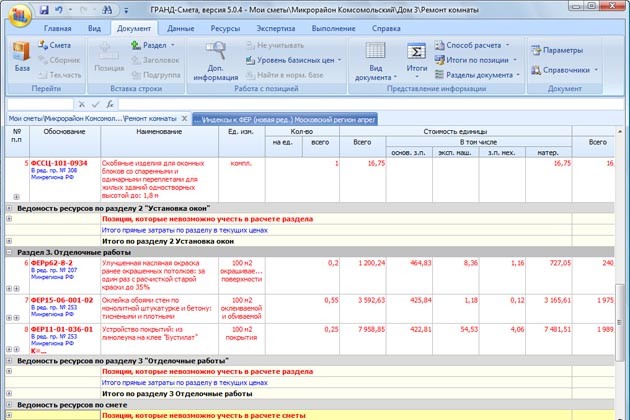Click the Итоги sigma button
Image resolution: width=630 pixels, height=420 pixels.
[x=417, y=59]
